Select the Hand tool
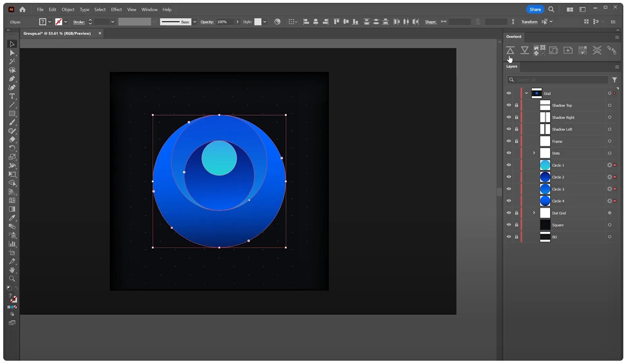Viewport: 627px width, 364px height. click(x=12, y=270)
